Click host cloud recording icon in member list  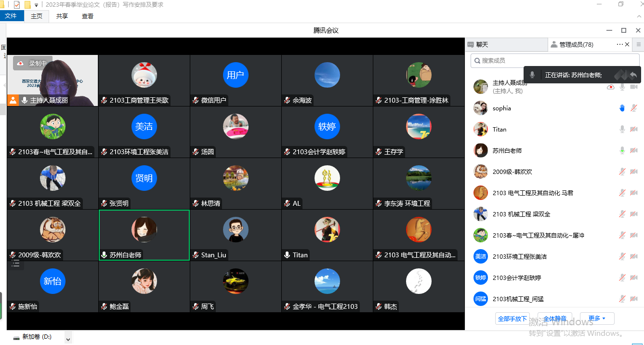click(x=610, y=87)
